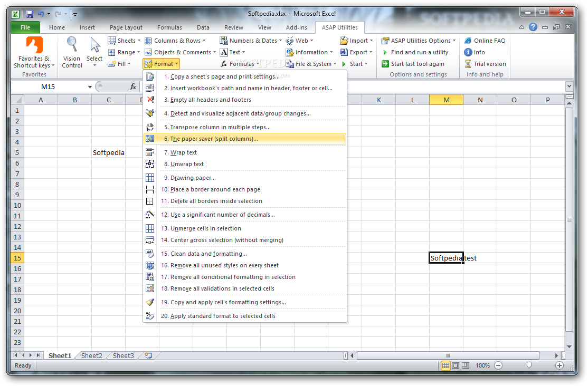The image size is (588, 386).
Task: Click the Insert new worksheet tab icon
Action: [148, 355]
